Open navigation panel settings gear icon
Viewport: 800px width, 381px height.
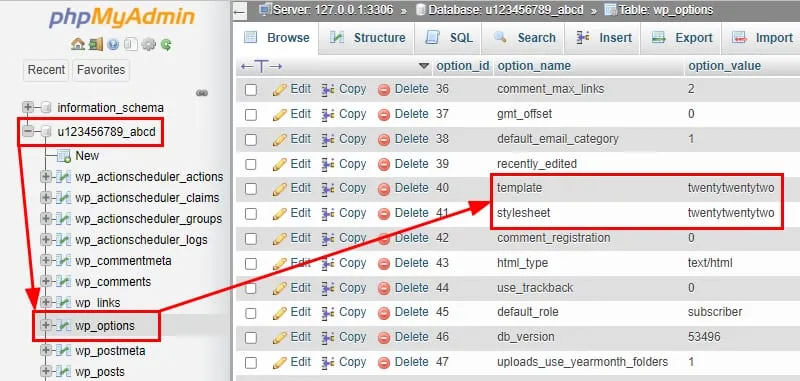[x=148, y=44]
